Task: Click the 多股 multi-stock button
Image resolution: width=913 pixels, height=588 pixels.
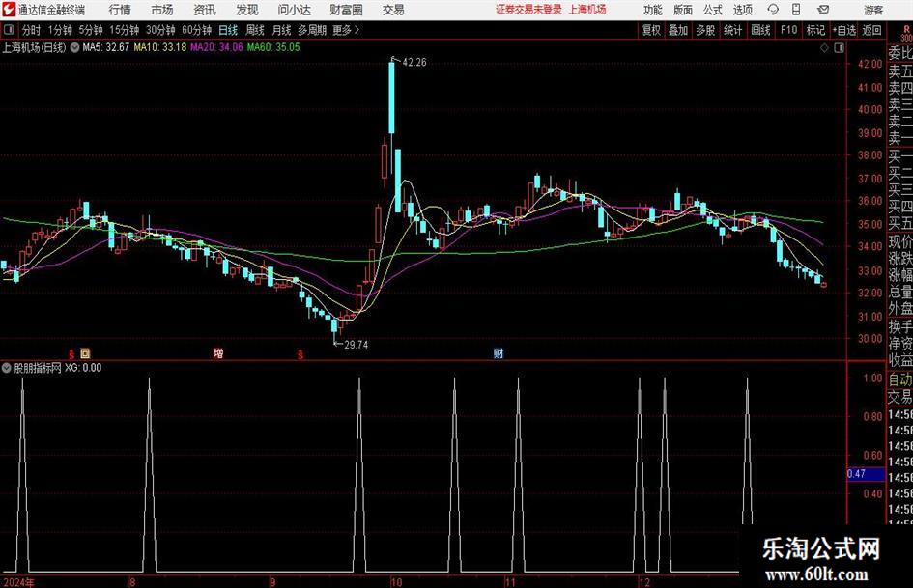Action: pos(705,30)
